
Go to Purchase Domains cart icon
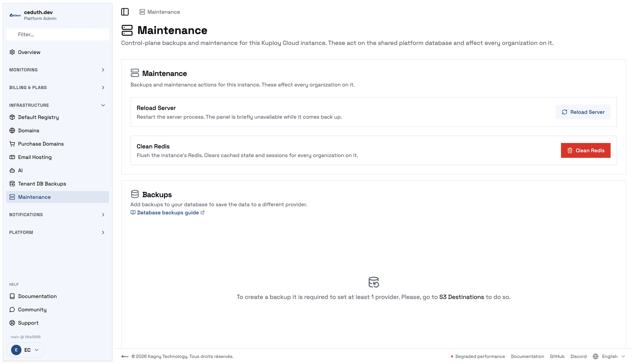(x=12, y=144)
